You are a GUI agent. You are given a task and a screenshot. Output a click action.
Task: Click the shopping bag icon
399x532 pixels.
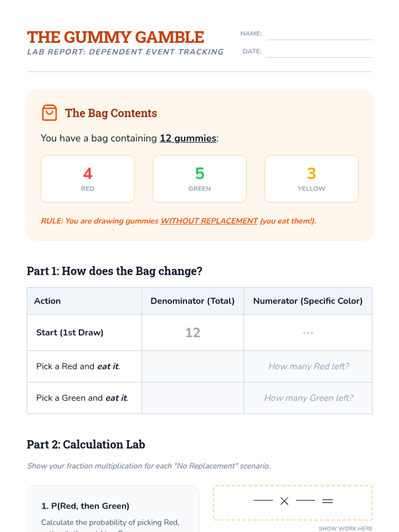(x=49, y=113)
